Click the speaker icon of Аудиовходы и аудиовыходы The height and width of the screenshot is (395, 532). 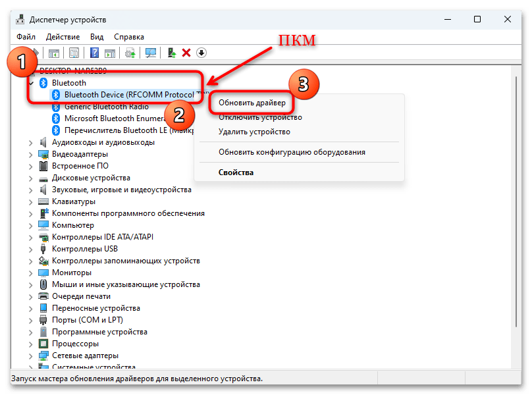click(43, 142)
